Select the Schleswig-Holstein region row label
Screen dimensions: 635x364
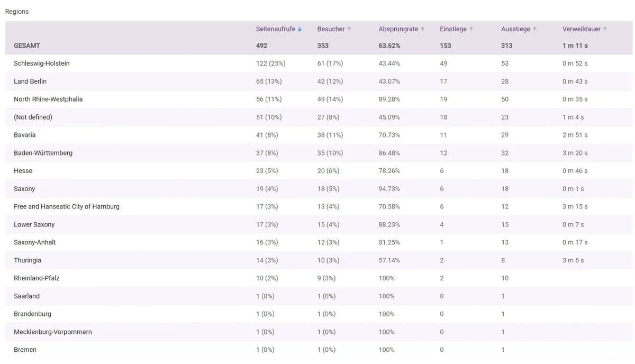[42, 63]
